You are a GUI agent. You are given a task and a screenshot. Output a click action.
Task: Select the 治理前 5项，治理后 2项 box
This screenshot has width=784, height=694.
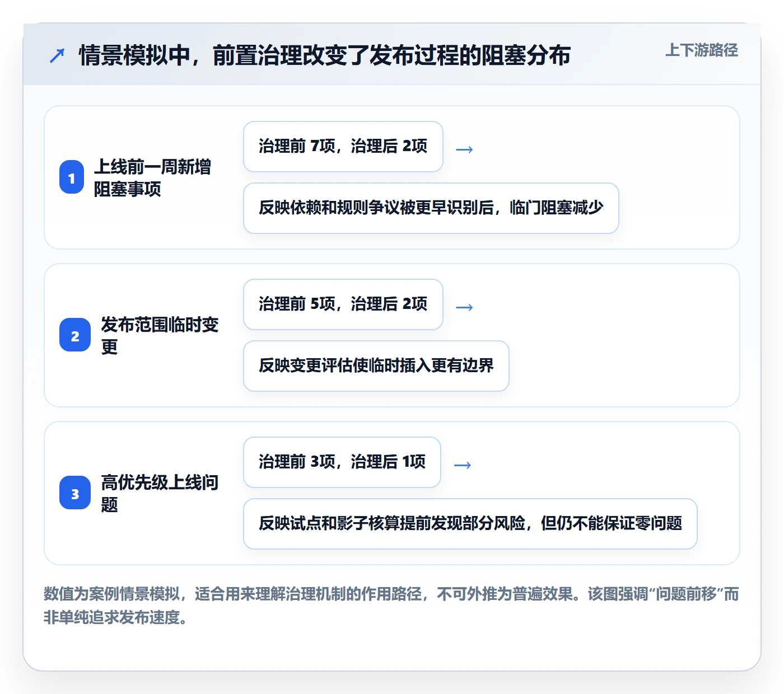[x=343, y=304]
